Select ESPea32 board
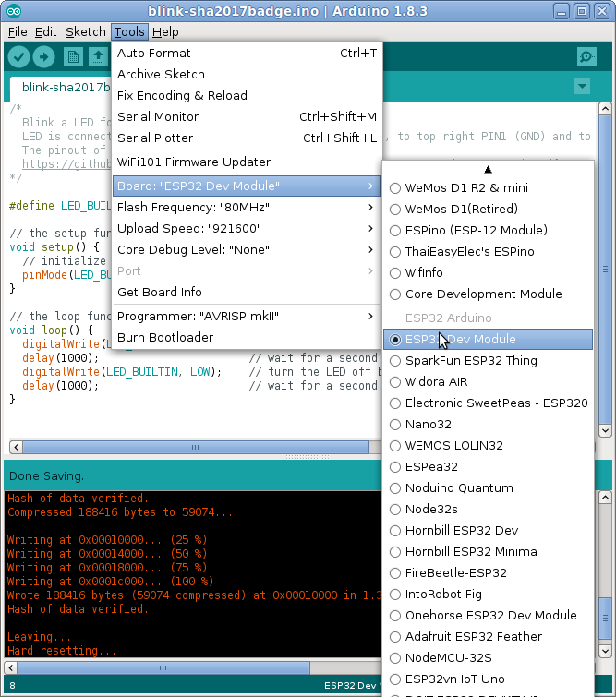The image size is (616, 697). click(x=488, y=467)
